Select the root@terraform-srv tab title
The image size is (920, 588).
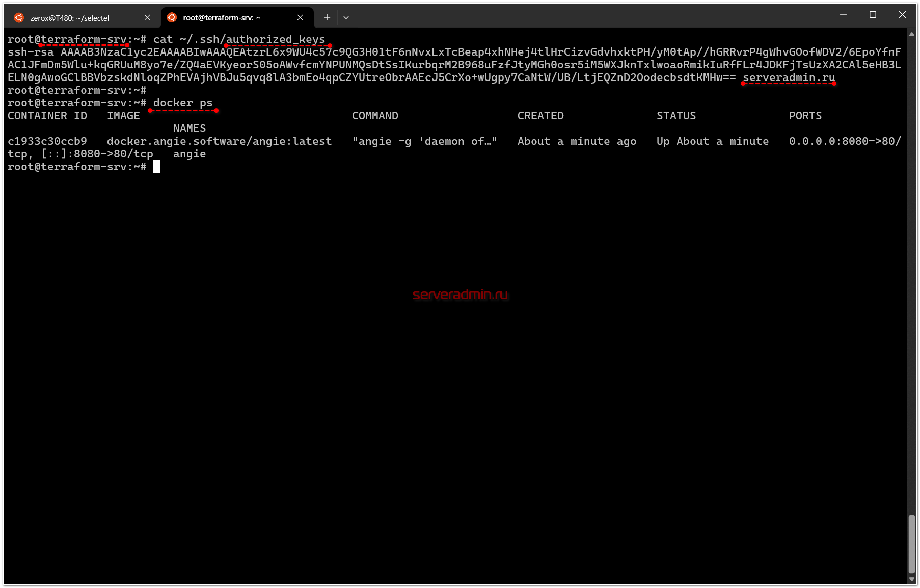click(222, 18)
